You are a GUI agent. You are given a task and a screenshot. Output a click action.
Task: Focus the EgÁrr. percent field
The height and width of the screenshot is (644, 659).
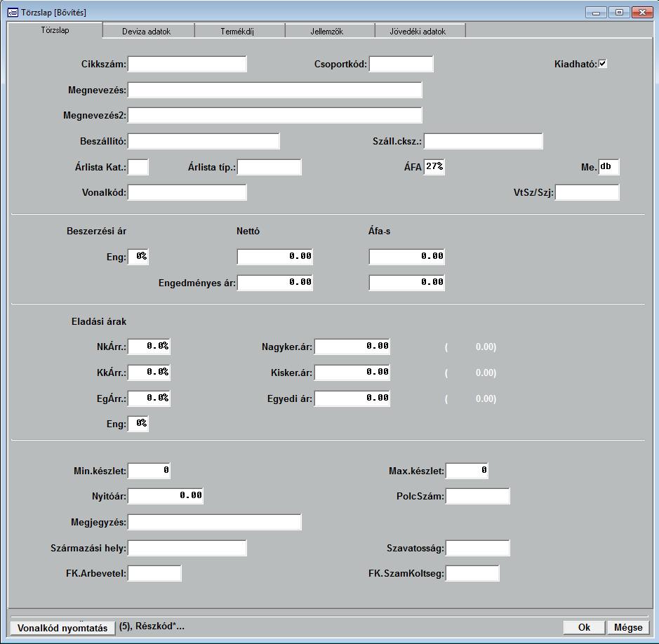pyautogui.click(x=149, y=398)
